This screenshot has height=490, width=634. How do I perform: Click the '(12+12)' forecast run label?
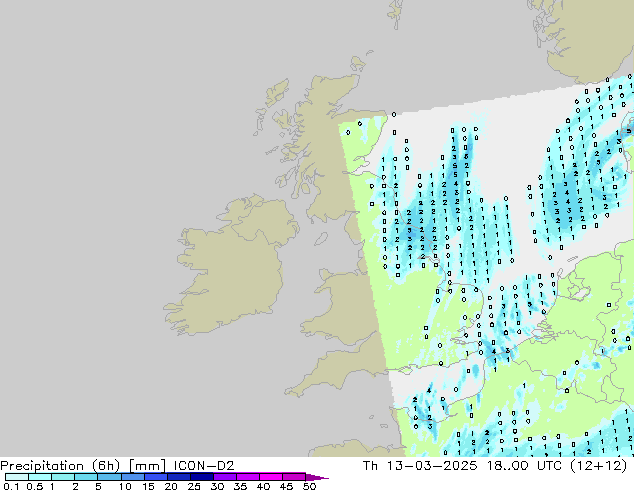pyautogui.click(x=599, y=466)
